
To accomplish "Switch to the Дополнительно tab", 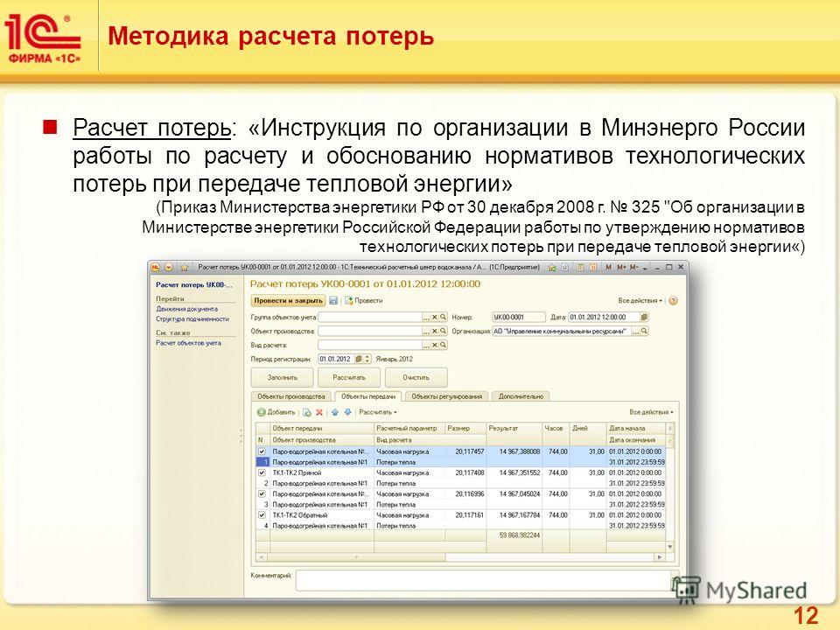I will pos(521,396).
